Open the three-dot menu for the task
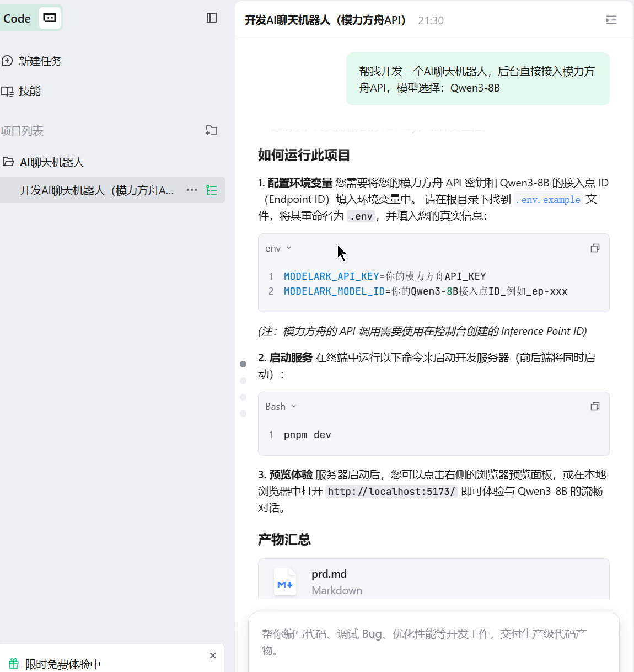The image size is (634, 672). [x=191, y=190]
